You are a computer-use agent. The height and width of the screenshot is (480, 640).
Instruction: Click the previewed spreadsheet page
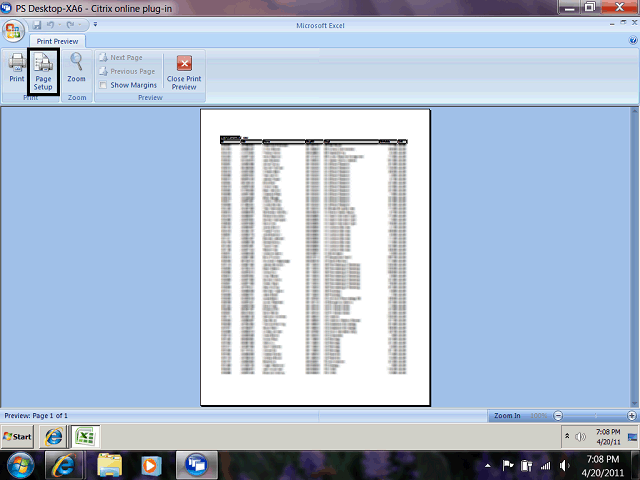pyautogui.click(x=315, y=258)
